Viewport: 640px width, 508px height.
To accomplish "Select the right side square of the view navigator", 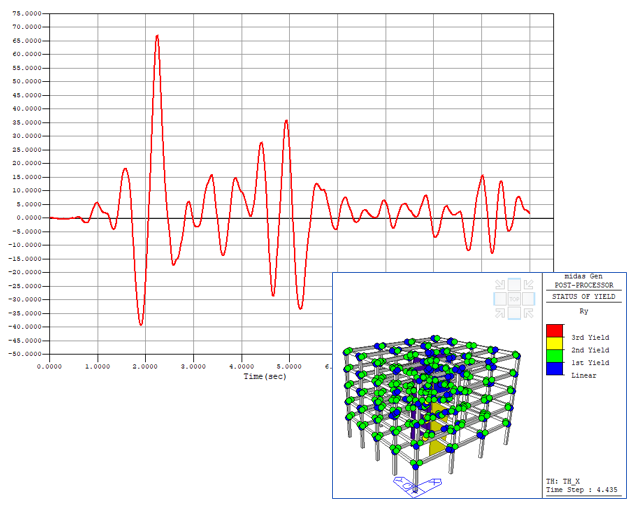I will (x=529, y=298).
